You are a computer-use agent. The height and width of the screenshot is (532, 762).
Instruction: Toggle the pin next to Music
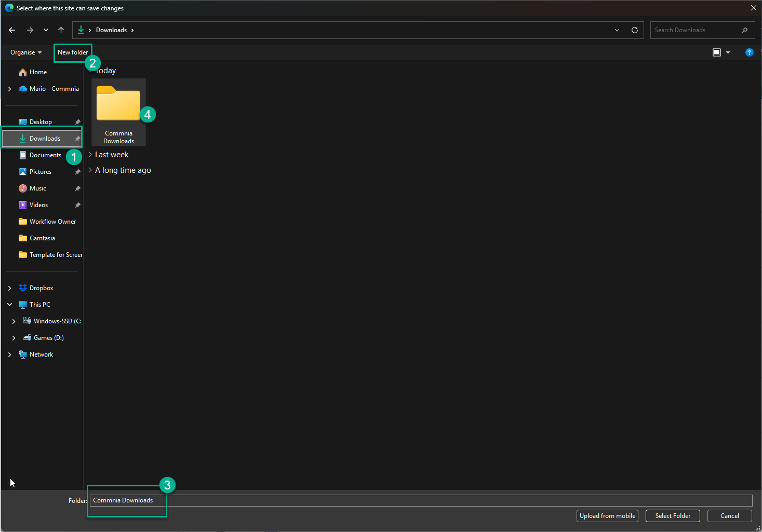click(x=77, y=188)
